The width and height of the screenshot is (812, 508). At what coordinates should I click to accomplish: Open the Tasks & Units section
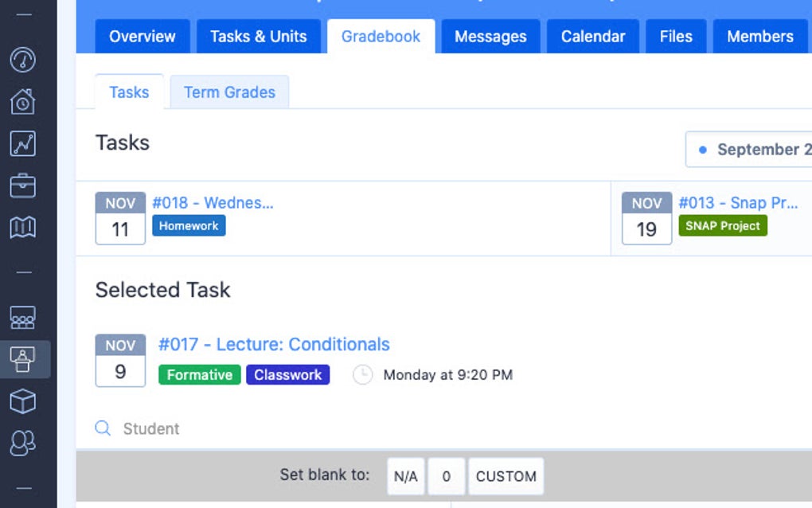pyautogui.click(x=258, y=36)
